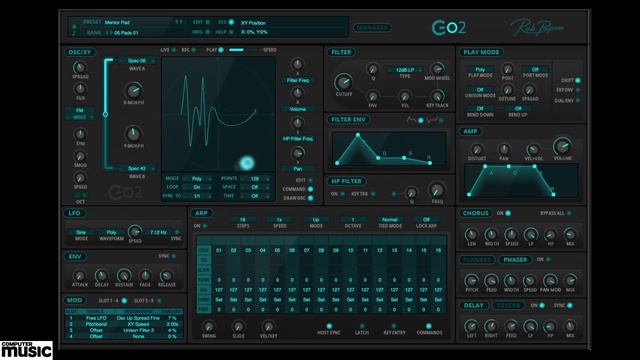
Task: Toggle the XY Play LED
Action: (x=221, y=50)
